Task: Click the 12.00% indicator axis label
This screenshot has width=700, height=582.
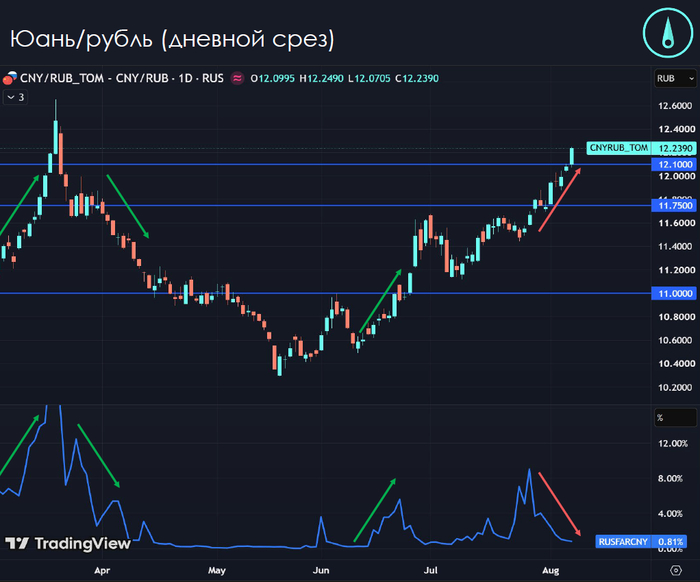Action: [x=672, y=444]
